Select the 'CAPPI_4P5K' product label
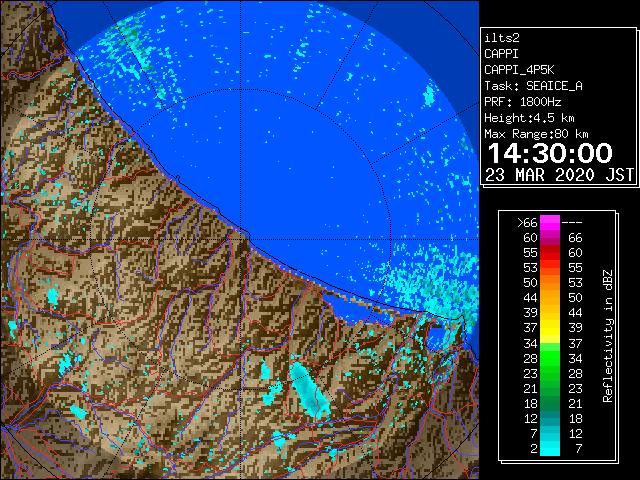The image size is (640, 480). tap(519, 70)
